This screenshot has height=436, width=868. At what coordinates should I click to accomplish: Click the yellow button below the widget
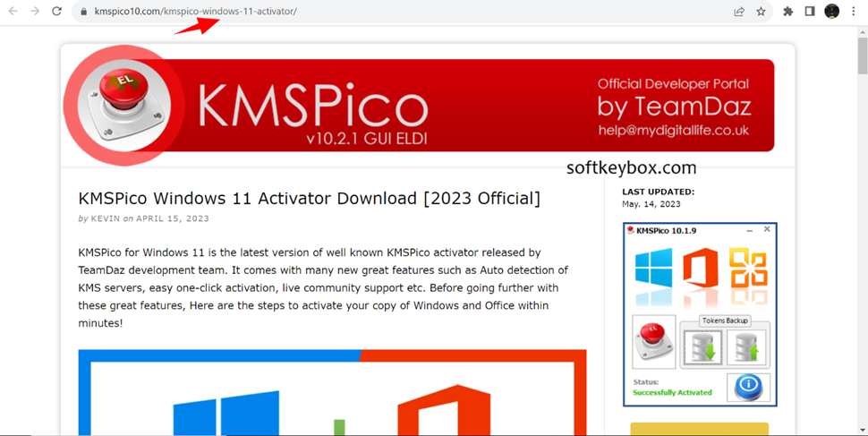(699, 429)
